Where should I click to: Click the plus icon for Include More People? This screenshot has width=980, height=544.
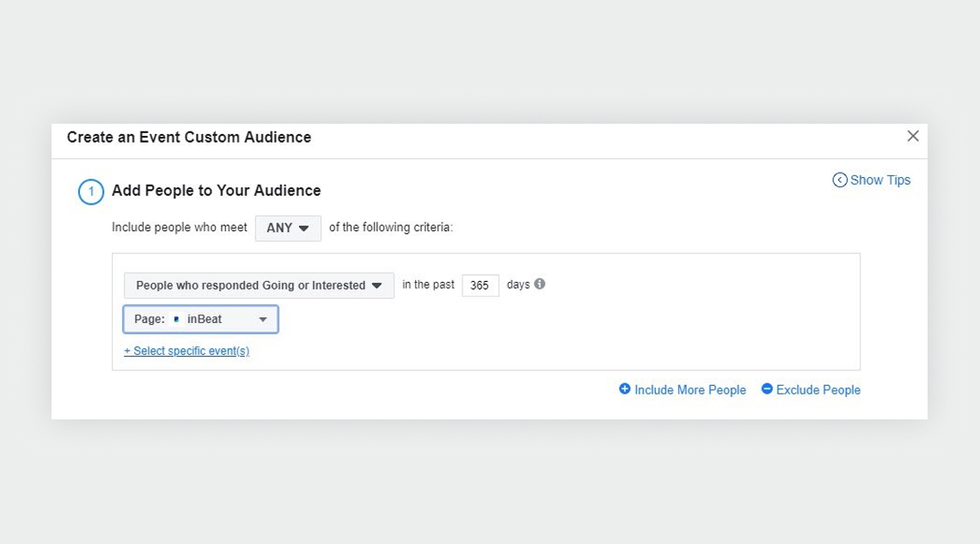point(624,389)
